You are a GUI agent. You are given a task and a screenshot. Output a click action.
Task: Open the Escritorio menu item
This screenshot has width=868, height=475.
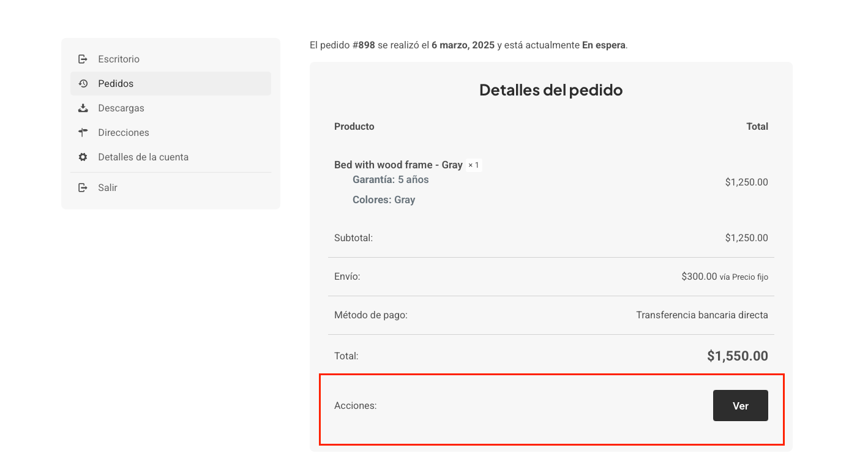pyautogui.click(x=119, y=59)
